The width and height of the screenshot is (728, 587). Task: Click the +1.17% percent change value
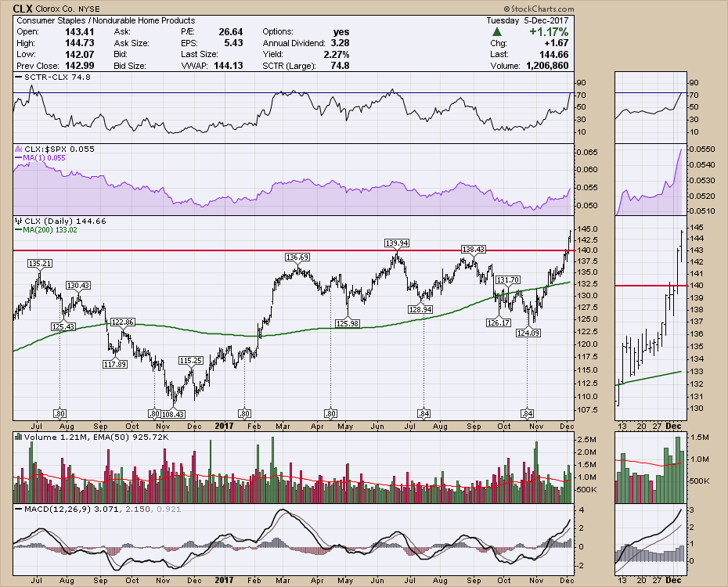pyautogui.click(x=549, y=32)
